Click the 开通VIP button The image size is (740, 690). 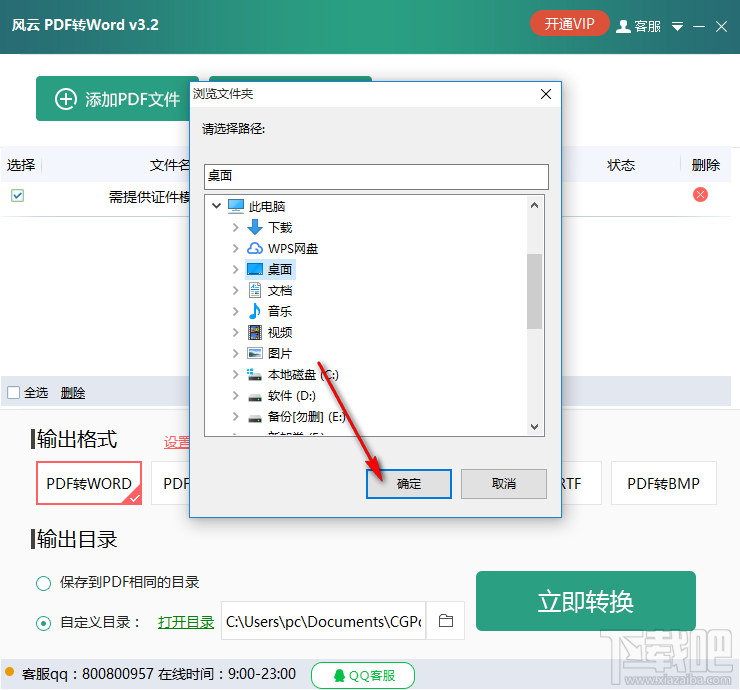tap(570, 24)
